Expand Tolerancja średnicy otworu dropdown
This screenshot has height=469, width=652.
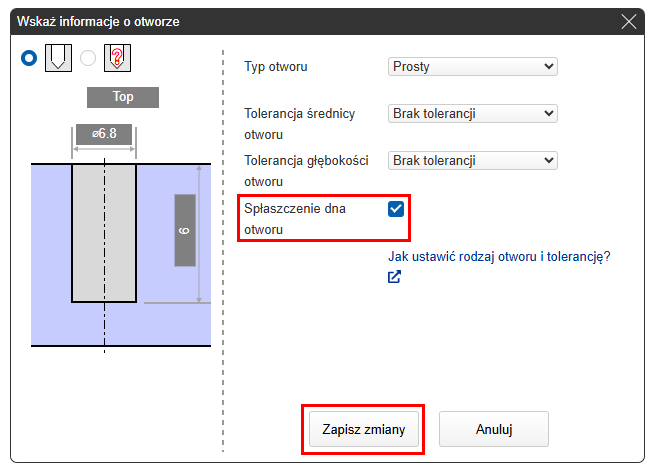tap(472, 114)
